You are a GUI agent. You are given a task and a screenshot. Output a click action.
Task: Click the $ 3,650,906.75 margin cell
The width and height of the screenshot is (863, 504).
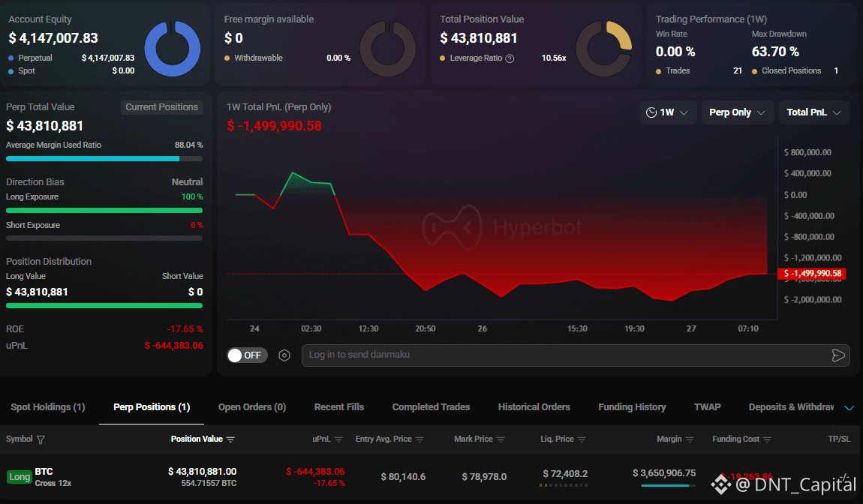[x=664, y=473]
